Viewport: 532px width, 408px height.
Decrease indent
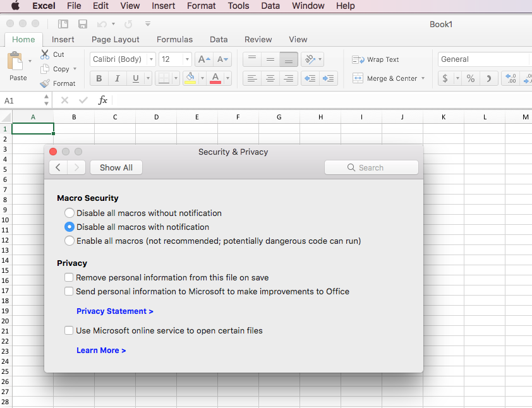click(x=310, y=78)
